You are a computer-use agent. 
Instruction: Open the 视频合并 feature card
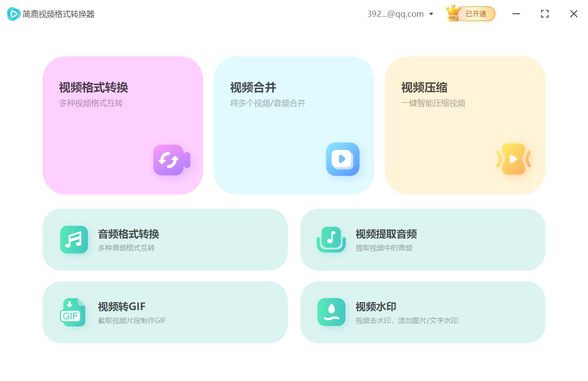294,125
